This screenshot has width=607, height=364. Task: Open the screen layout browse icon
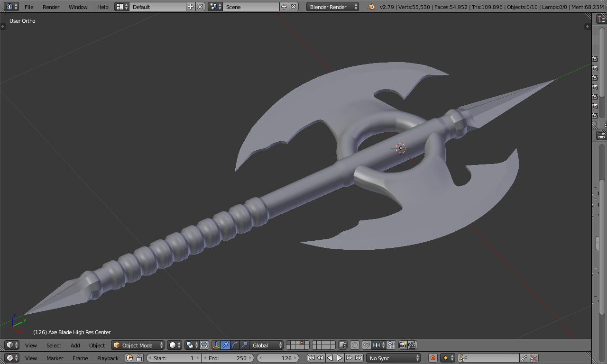click(x=122, y=7)
